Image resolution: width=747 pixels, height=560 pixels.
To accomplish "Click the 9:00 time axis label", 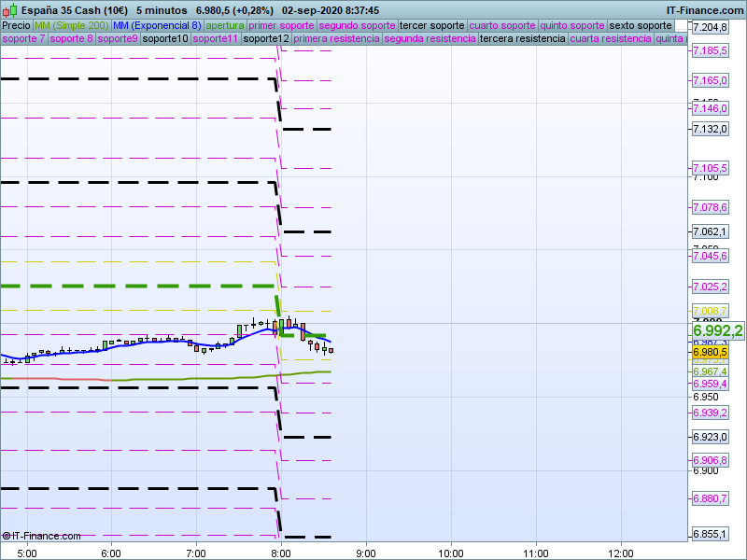I will point(366,553).
